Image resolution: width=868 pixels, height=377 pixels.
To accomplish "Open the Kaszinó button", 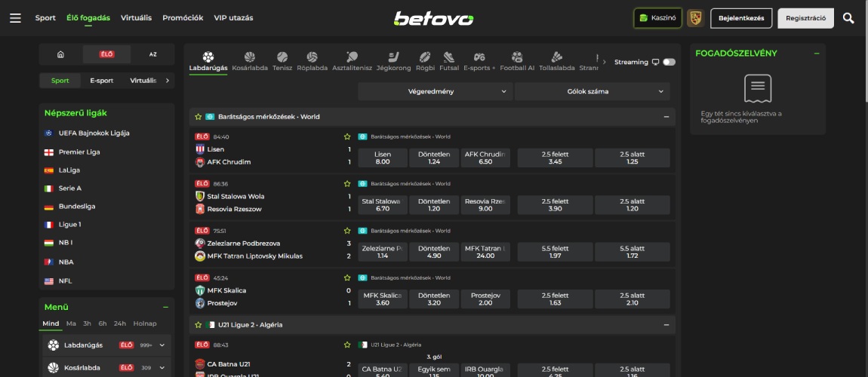I will (657, 18).
